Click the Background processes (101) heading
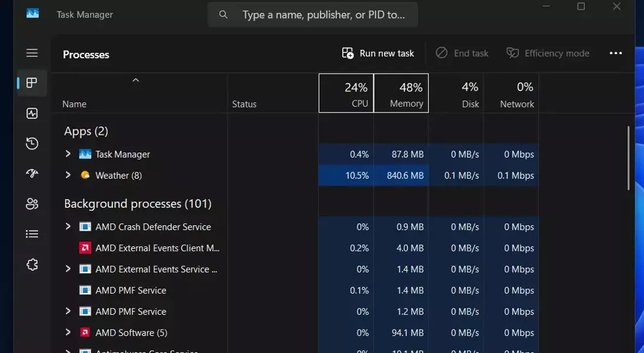Screen dimensions: 644x353 coord(138,204)
